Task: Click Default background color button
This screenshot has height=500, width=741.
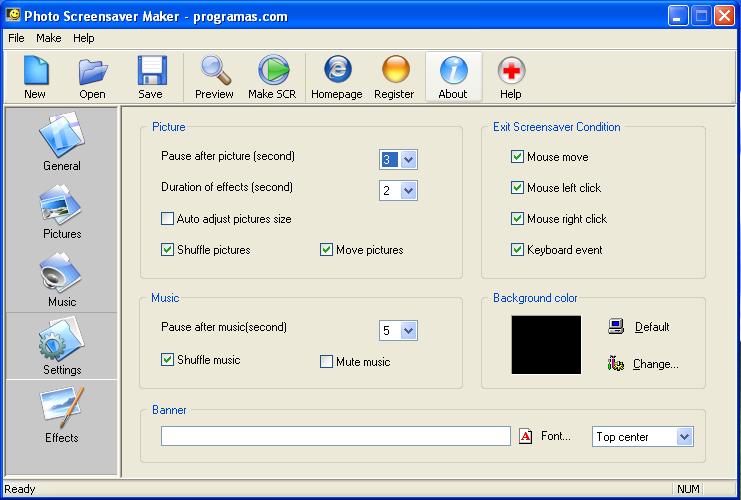Action: [652, 327]
